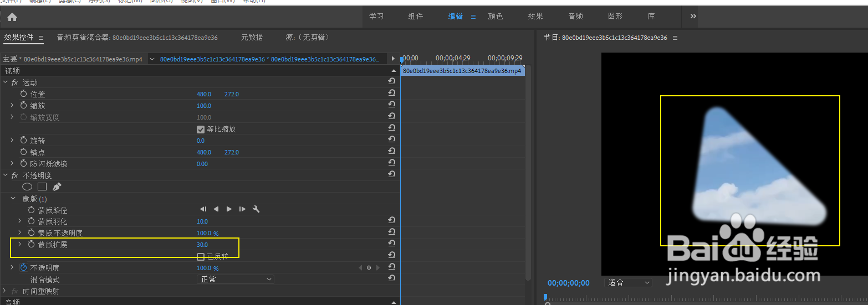
Task: Toggle timeline view play arrow button
Action: coord(393,59)
